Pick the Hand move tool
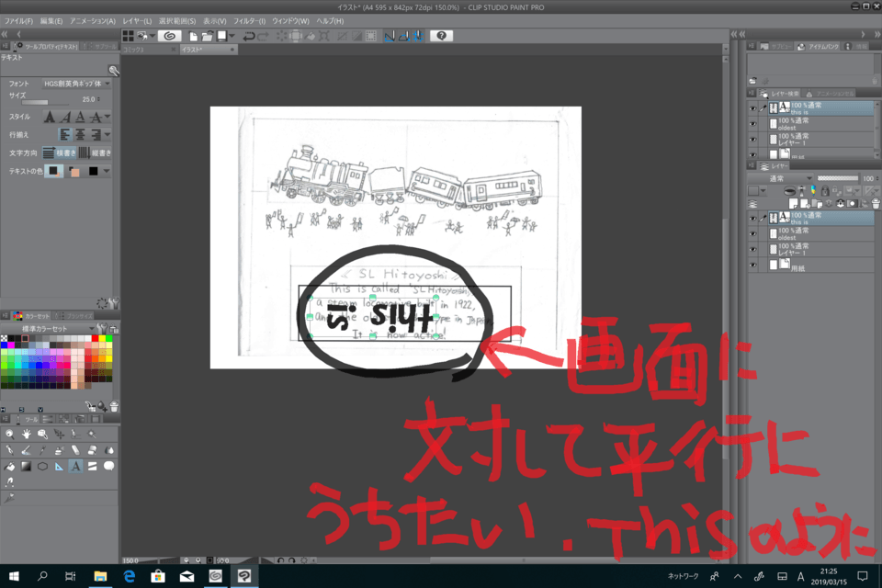This screenshot has width=882, height=588. pos(26,433)
